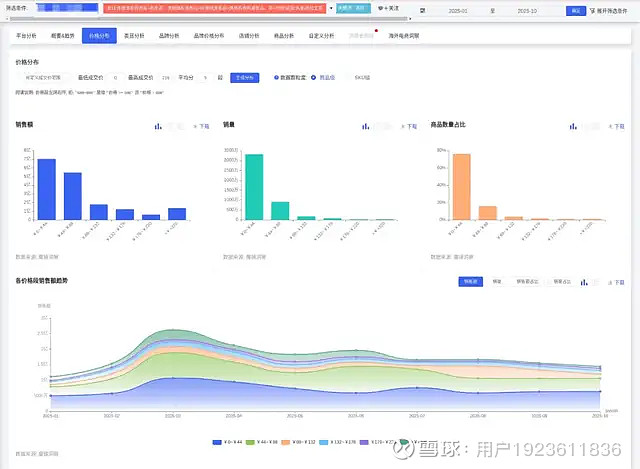Click the horizontal scrollbar under filter bar
The width and height of the screenshot is (640, 469).
(x=208, y=19)
